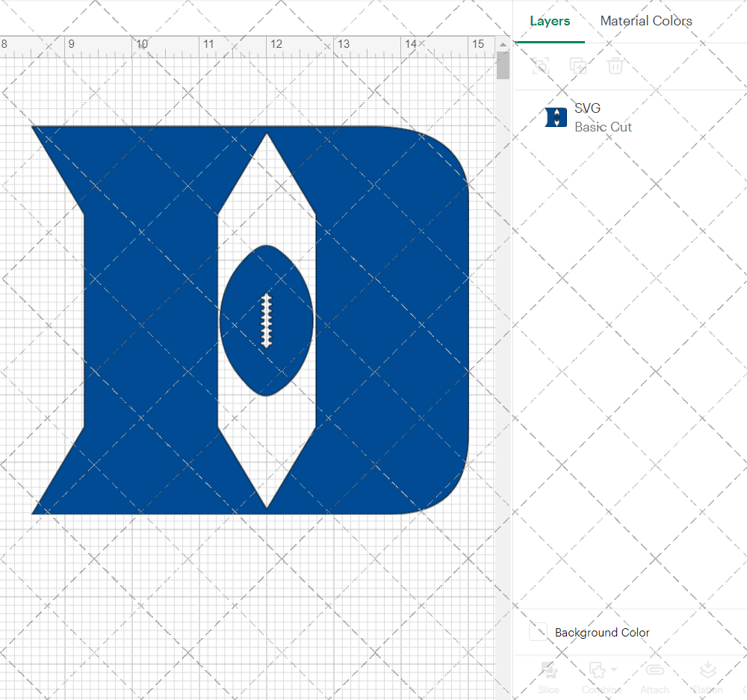Image resolution: width=747 pixels, height=700 pixels.
Task: Select the football shape in logo
Action: [x=267, y=320]
